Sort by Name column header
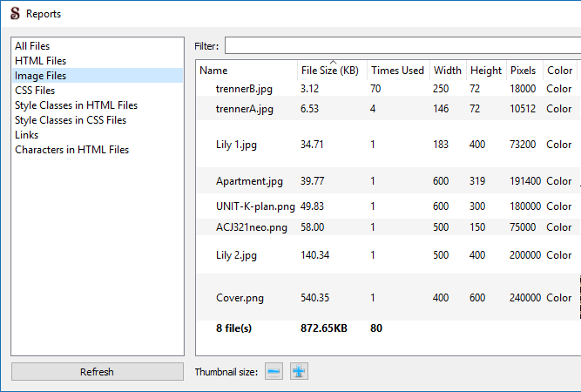581x392 pixels. pyautogui.click(x=247, y=71)
